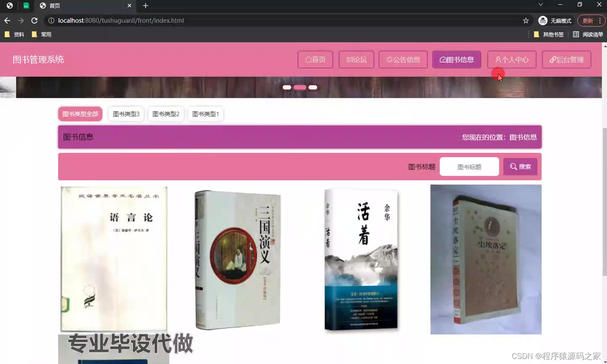Open the 三国演义 book cover
607x364 pixels.
coord(238,260)
